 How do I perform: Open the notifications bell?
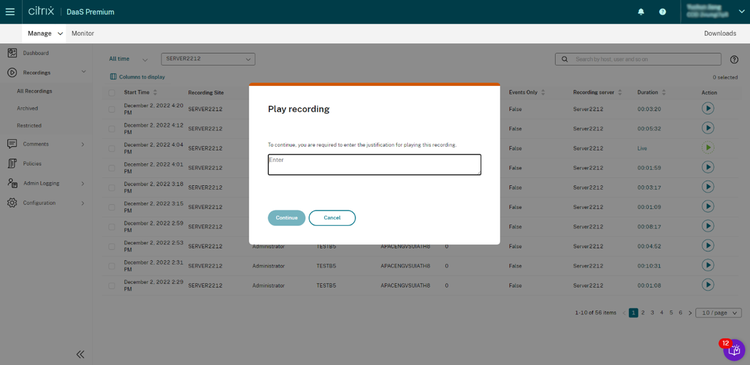pyautogui.click(x=641, y=12)
